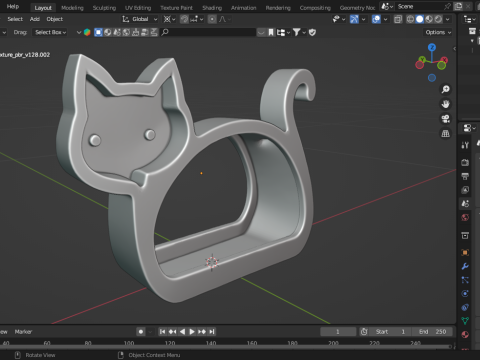Jump to the first frame

[x=162, y=332]
